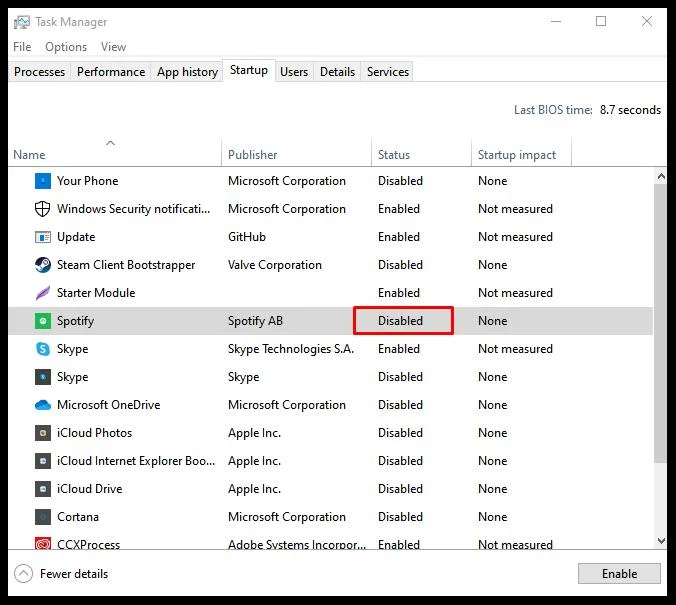This screenshot has width=676, height=605.
Task: Click the iCloud Photos icon
Action: tap(43, 433)
